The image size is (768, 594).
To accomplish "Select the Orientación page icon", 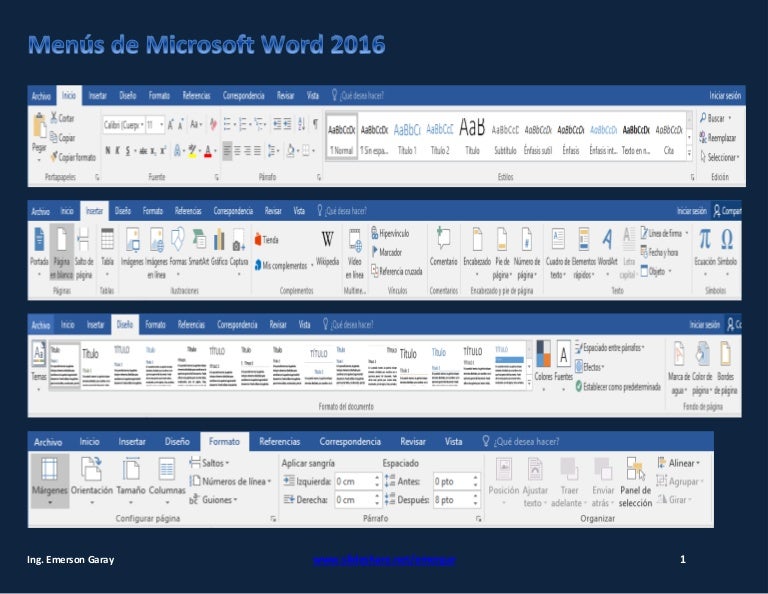I will click(91, 470).
